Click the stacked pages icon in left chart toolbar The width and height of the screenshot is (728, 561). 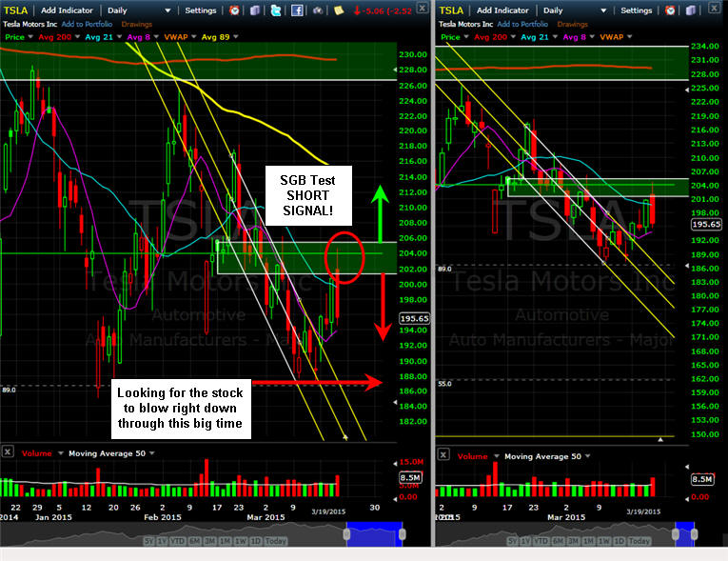[255, 10]
